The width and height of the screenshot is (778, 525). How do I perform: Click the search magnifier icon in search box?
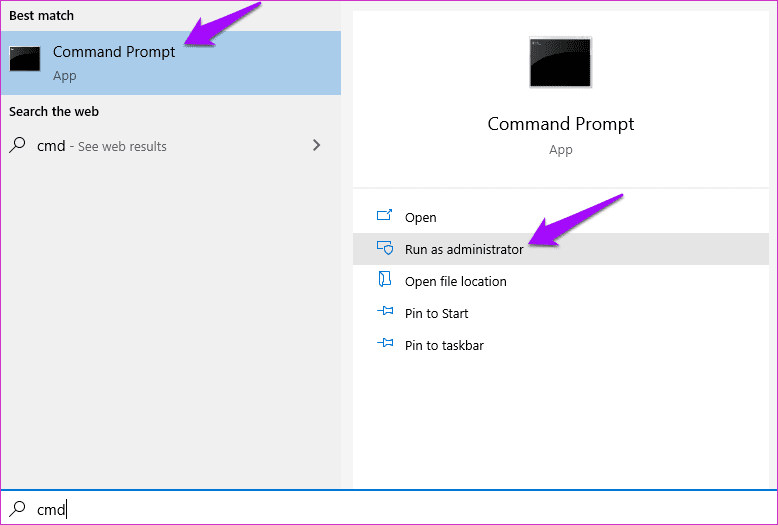(x=18, y=508)
